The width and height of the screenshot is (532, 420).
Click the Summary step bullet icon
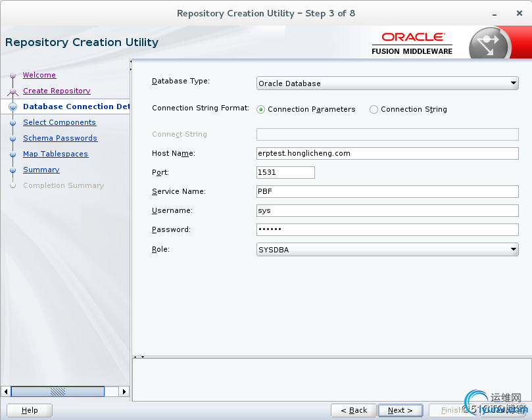12,170
